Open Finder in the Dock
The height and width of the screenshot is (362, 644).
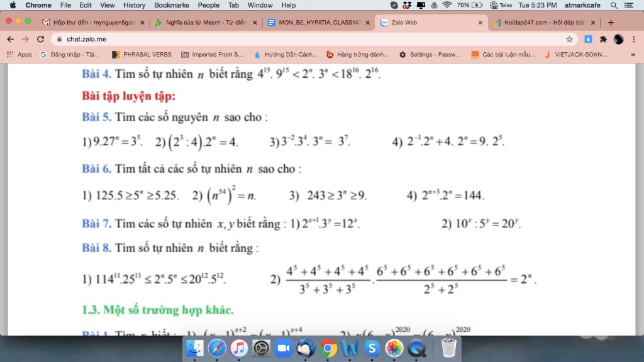195,348
